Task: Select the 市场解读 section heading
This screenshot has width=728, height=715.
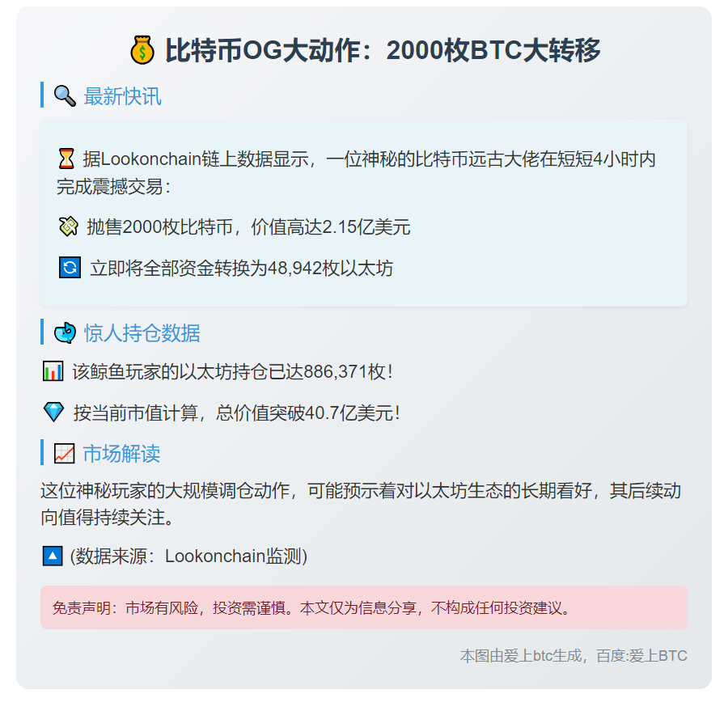Action: tap(121, 454)
